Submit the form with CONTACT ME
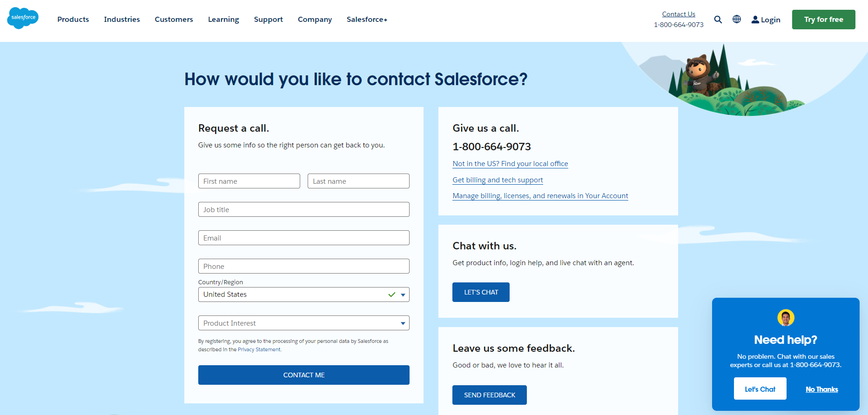Viewport: 868px width, 415px height. (303, 375)
